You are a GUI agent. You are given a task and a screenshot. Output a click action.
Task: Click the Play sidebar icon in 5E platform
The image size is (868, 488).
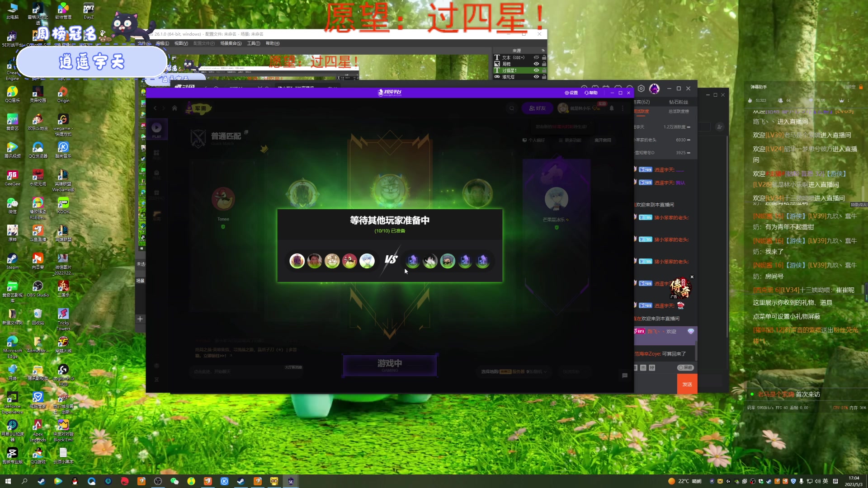tap(156, 129)
